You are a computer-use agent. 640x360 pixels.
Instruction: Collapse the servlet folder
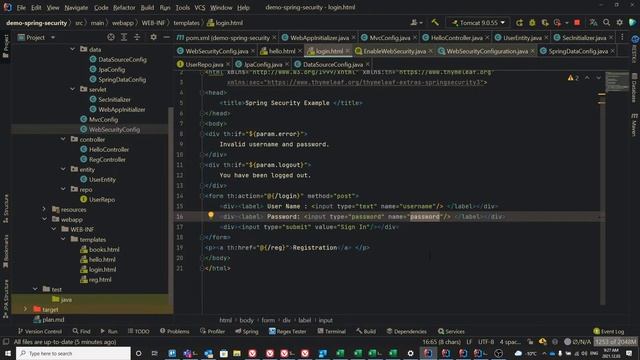pos(73,89)
